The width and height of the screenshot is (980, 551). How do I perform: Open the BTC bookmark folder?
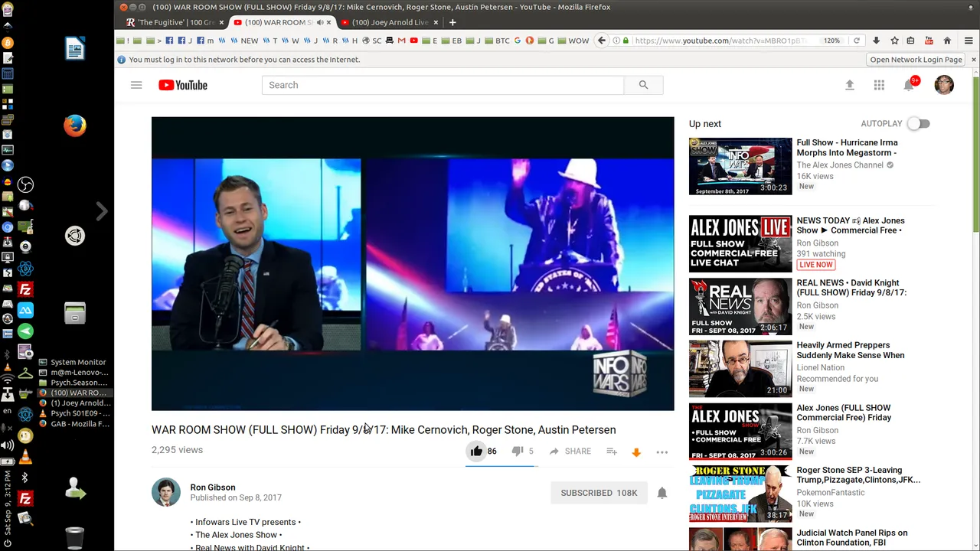click(x=498, y=41)
